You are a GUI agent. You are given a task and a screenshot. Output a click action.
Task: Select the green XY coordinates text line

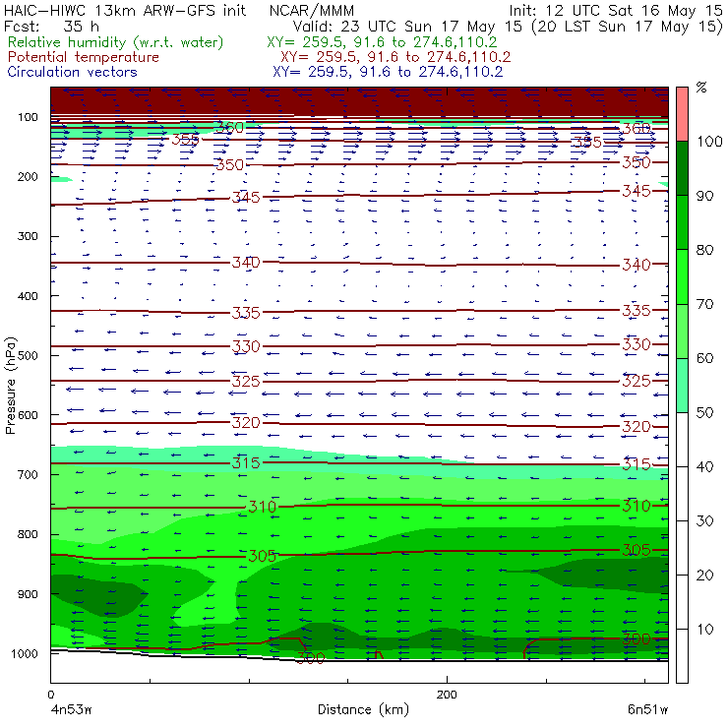[382, 42]
